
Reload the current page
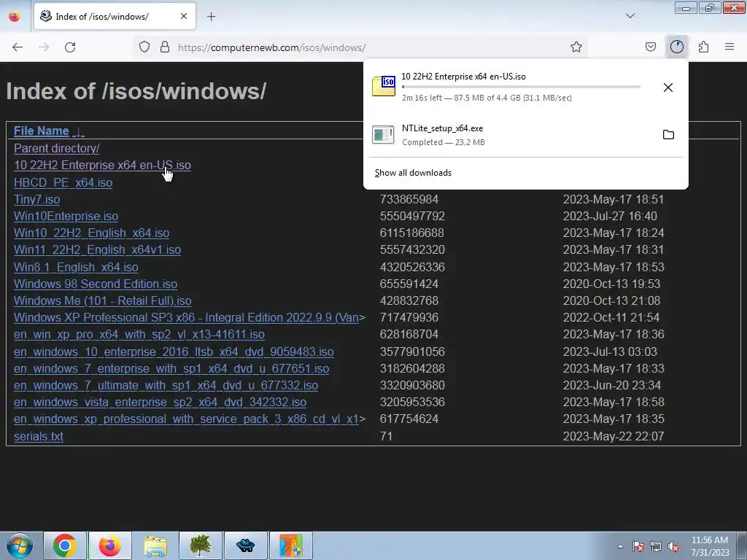click(x=70, y=47)
